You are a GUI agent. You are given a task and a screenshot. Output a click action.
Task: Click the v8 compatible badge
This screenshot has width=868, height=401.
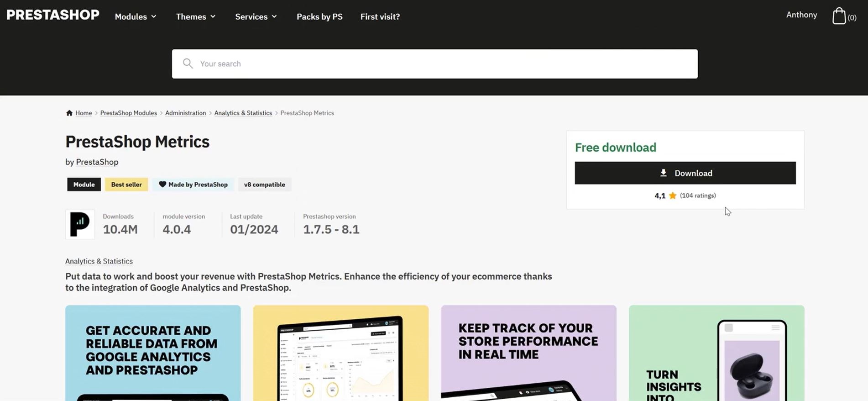point(265,185)
